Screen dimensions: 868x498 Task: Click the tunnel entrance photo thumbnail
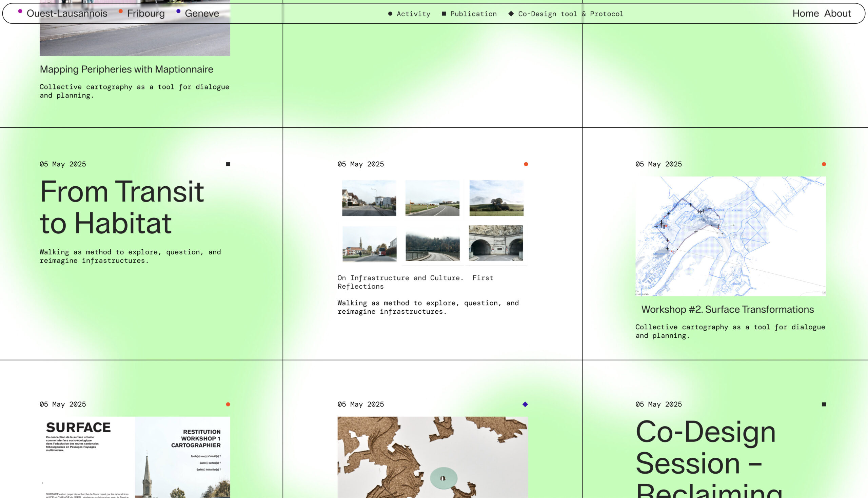point(496,243)
